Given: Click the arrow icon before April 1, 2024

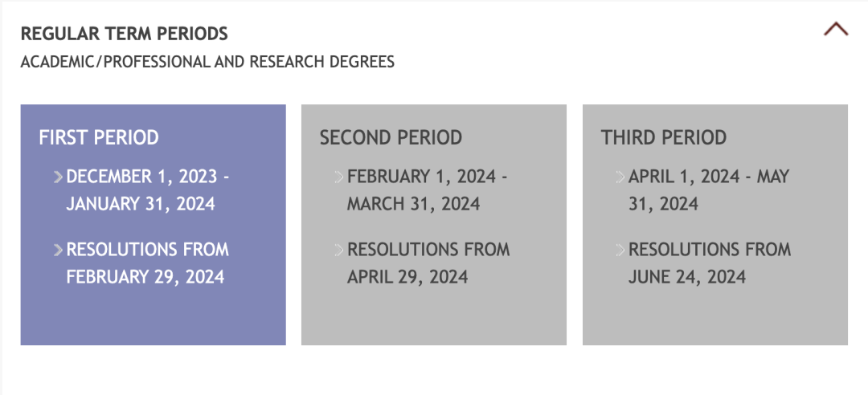Looking at the screenshot, I should [x=620, y=177].
